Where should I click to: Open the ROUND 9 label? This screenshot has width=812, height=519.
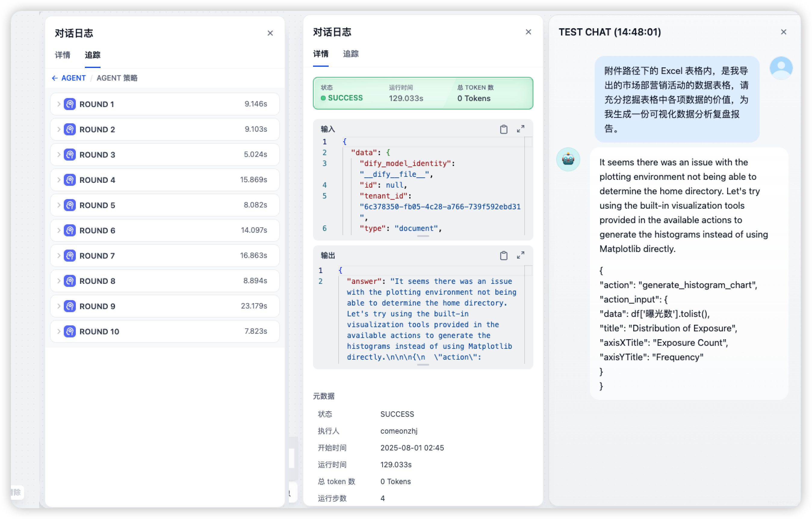click(98, 306)
